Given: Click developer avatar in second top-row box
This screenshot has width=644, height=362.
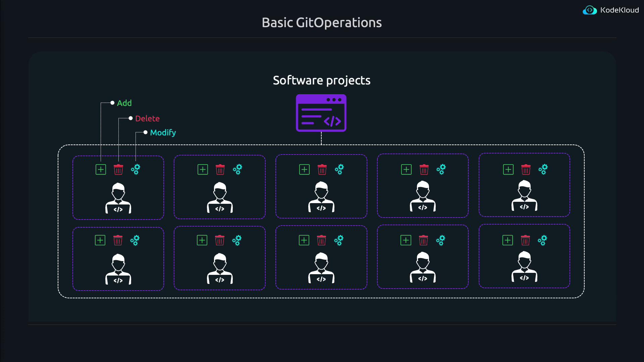Looking at the screenshot, I should (220, 197).
